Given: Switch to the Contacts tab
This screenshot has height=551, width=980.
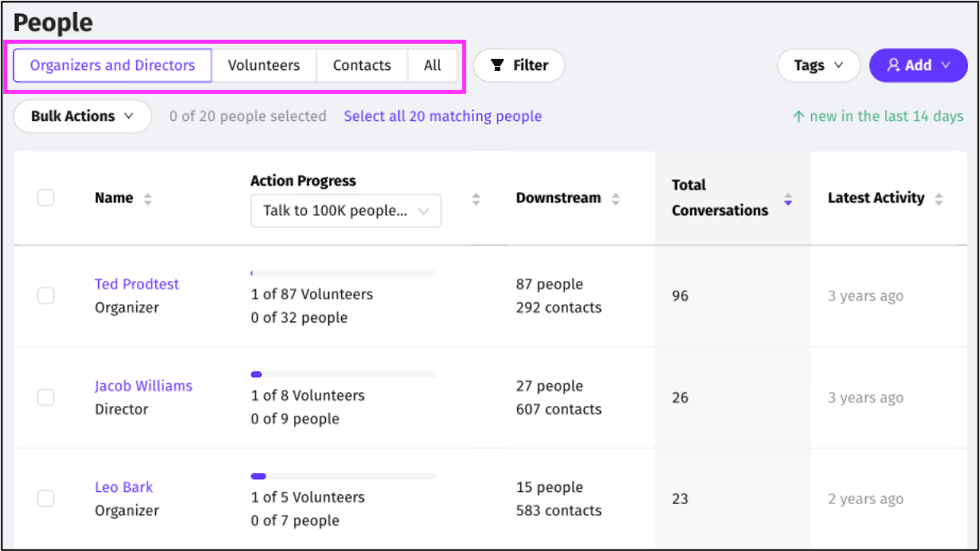Looking at the screenshot, I should (x=362, y=65).
